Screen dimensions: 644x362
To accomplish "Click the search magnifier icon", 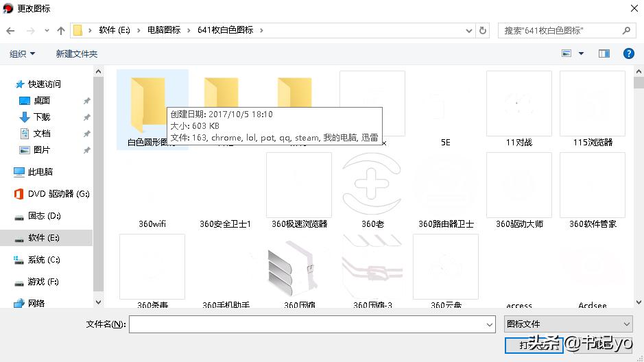I will pyautogui.click(x=626, y=31).
